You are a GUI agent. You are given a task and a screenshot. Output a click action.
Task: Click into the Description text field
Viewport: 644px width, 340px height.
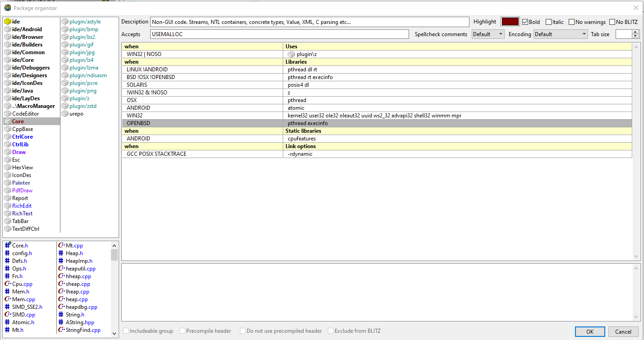[309, 22]
